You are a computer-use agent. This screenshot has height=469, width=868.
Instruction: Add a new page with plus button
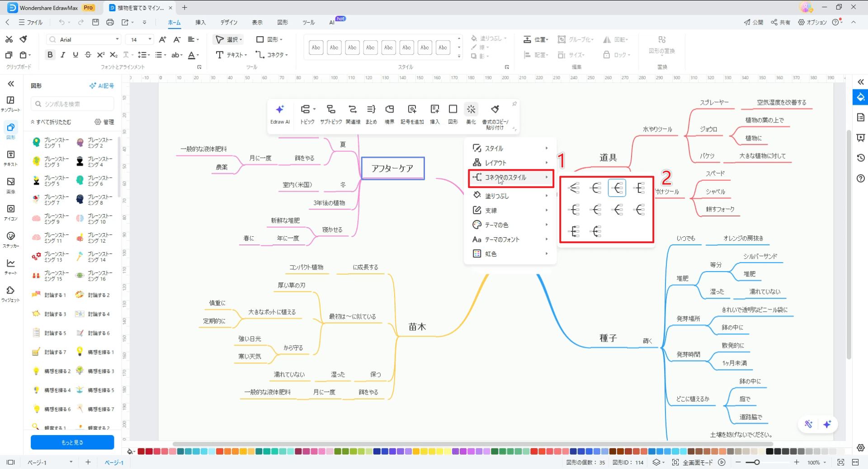click(x=88, y=462)
